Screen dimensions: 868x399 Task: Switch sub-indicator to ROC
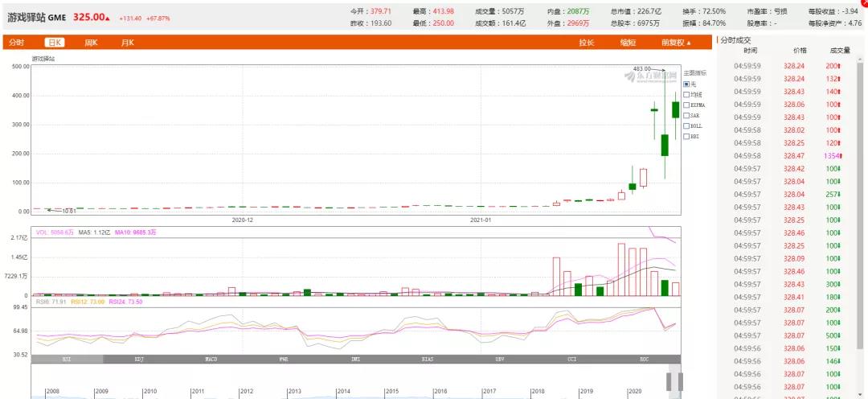[x=645, y=359]
